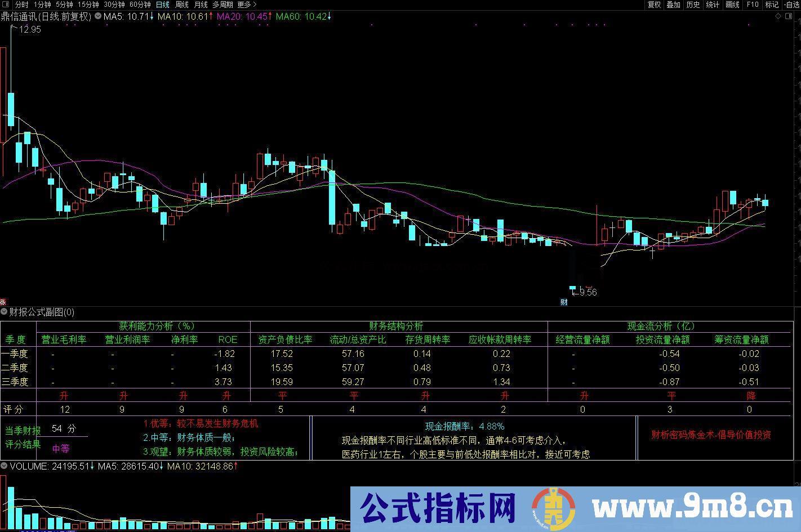Activate 画线 drawing tools
Screen dimensions: 801x532
click(732, 5)
